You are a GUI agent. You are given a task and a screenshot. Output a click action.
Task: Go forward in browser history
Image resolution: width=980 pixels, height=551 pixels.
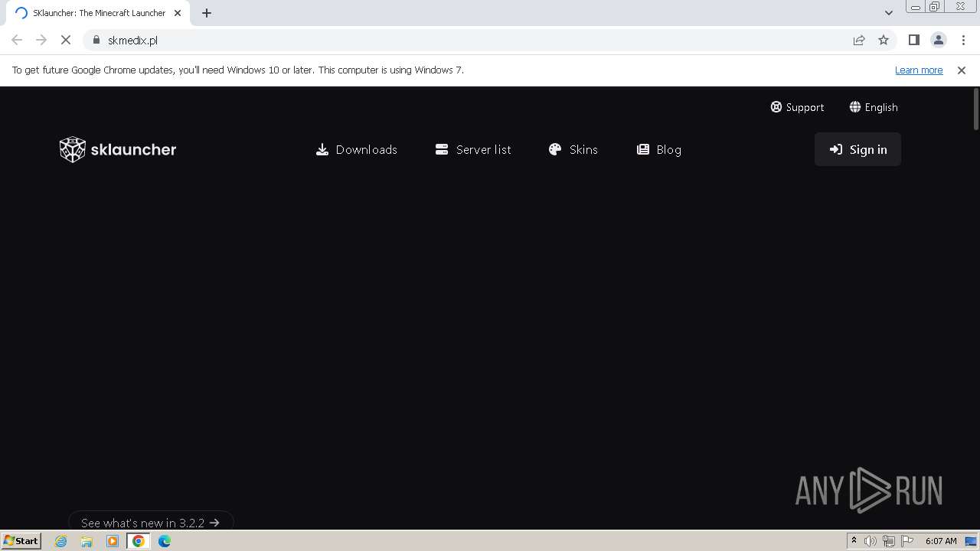pos(41,40)
